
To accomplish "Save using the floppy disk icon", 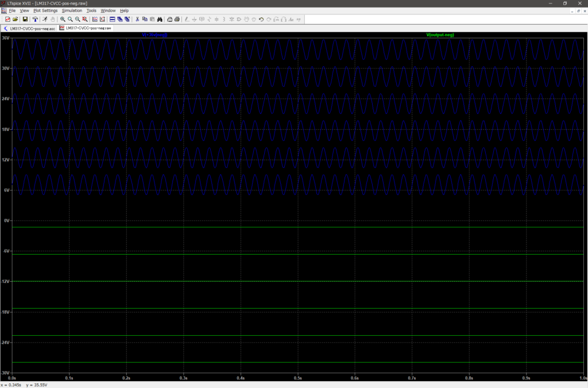I will (x=25, y=19).
